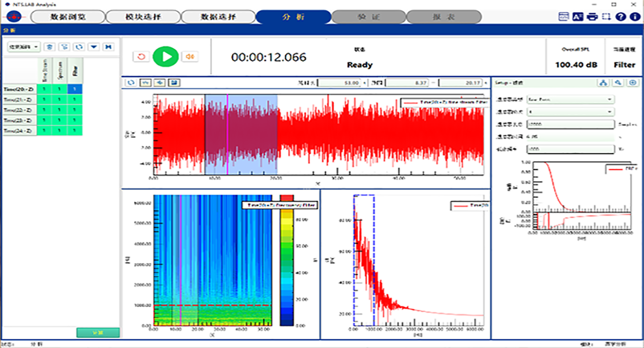Toggle the Filter cell for Time(20:+Z)

point(75,89)
